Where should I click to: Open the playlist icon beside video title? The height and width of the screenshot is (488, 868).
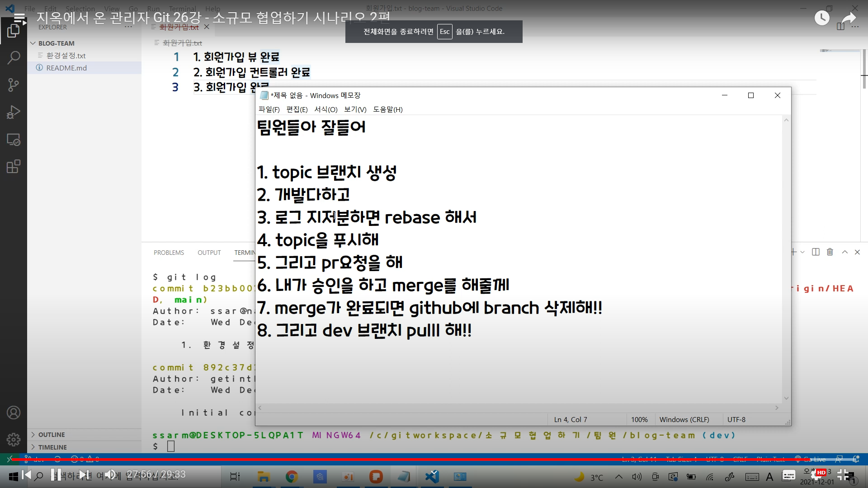pos(20,19)
